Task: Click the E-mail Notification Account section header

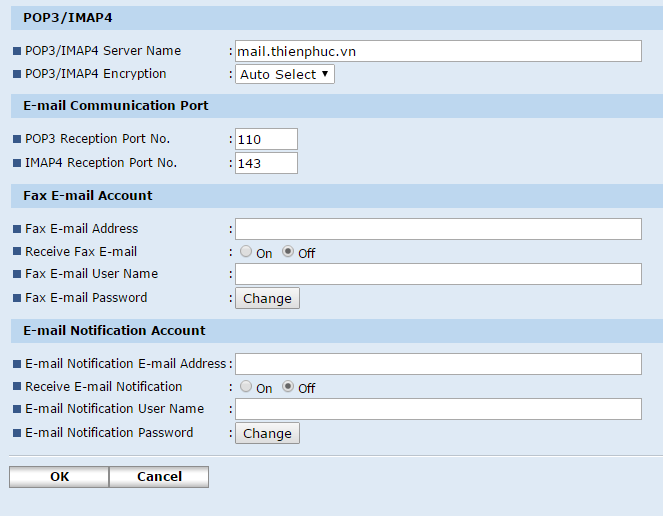Action: (114, 330)
